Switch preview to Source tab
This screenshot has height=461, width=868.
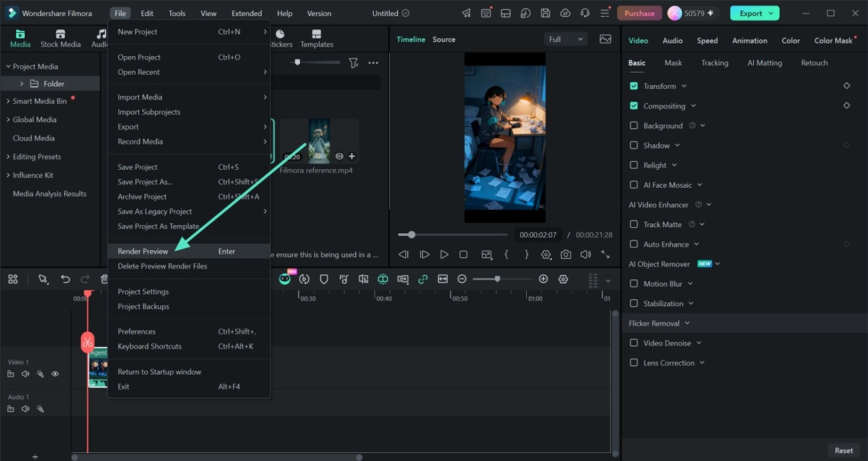[443, 39]
